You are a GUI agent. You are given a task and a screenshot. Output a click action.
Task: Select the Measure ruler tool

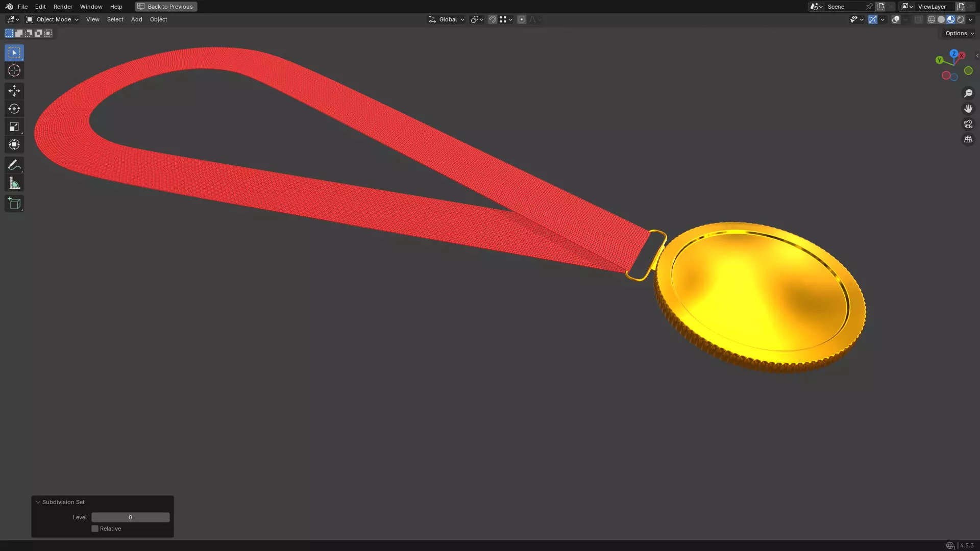coord(14,183)
